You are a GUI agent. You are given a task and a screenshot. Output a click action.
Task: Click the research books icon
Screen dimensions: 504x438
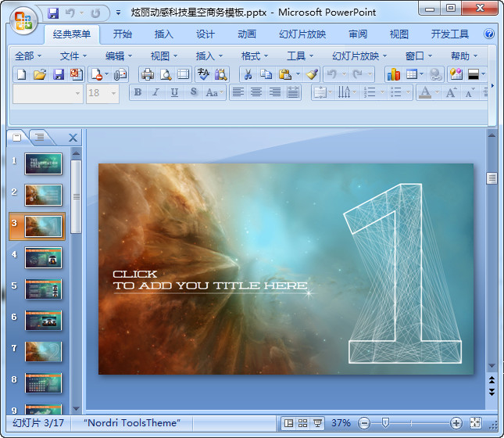(221, 74)
